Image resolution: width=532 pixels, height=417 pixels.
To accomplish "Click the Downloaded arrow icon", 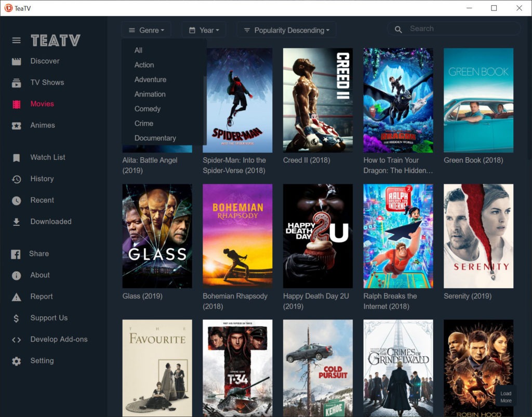I will [16, 222].
